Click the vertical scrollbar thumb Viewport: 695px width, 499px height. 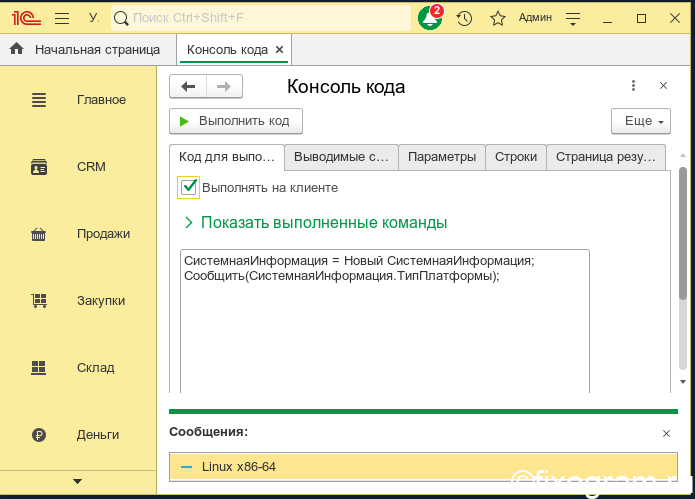[683, 234]
